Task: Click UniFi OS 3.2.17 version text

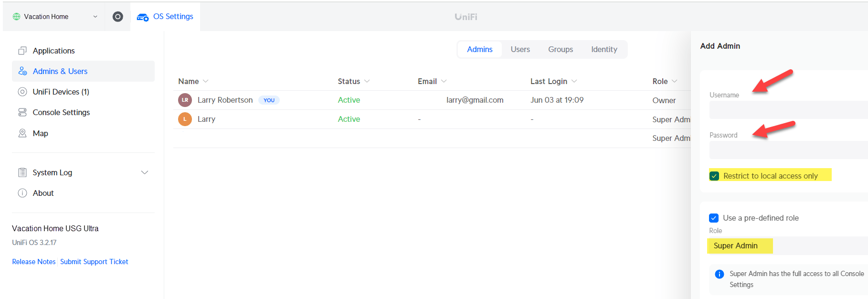Action: [34, 243]
